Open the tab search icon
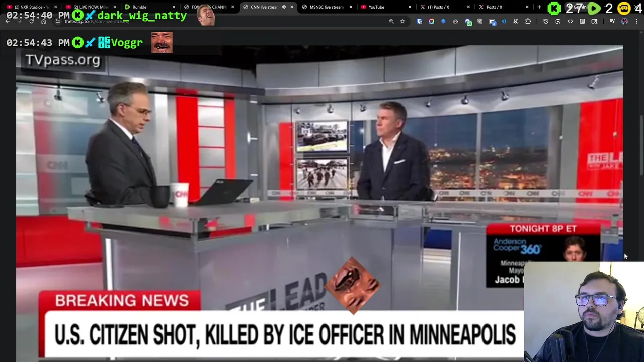 pos(594,21)
